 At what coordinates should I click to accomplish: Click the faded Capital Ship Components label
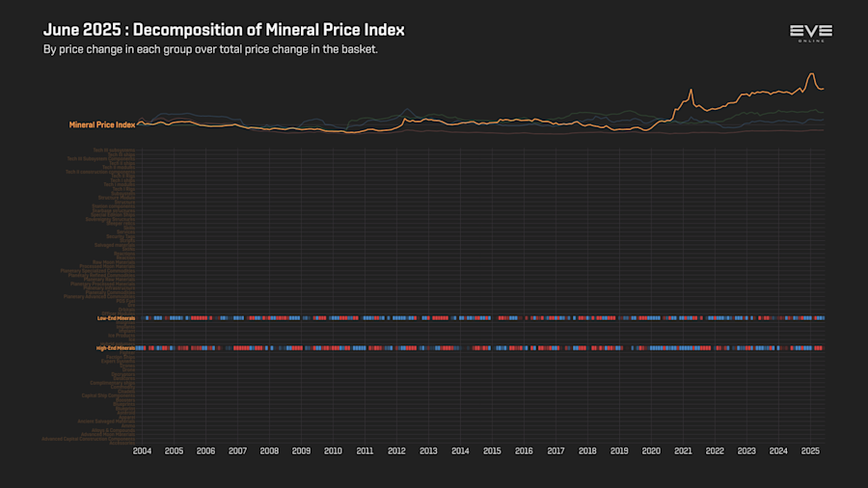(108, 395)
